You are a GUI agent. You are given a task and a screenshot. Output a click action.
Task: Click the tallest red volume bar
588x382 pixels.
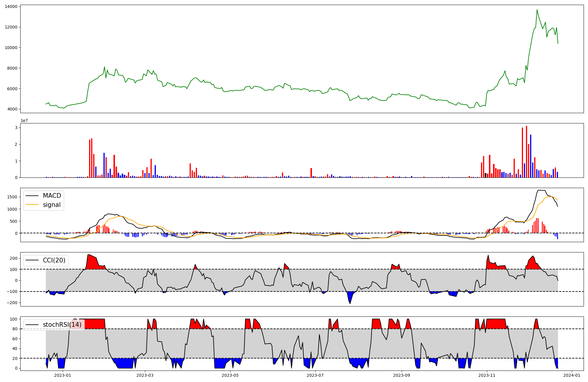pos(527,152)
